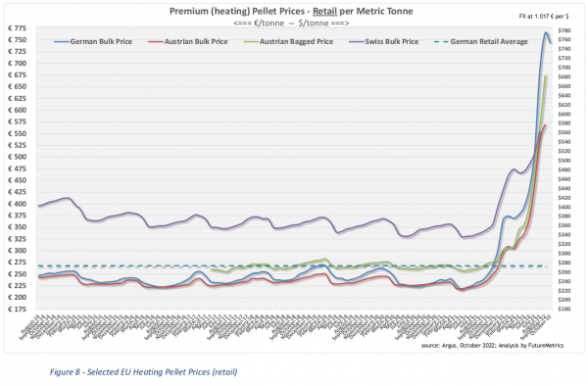588x386 pixels.
Task: Click the purple Swiss Bulk line swatch
Action: 357,41
